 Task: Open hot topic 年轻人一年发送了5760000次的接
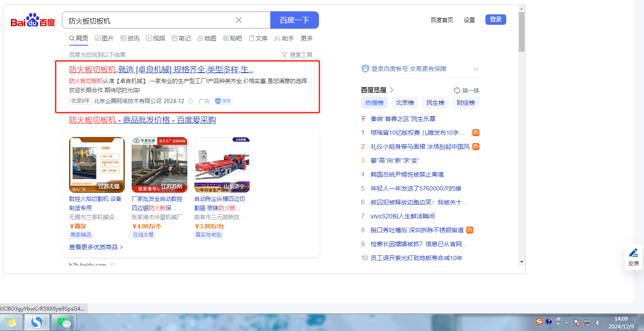(416, 188)
